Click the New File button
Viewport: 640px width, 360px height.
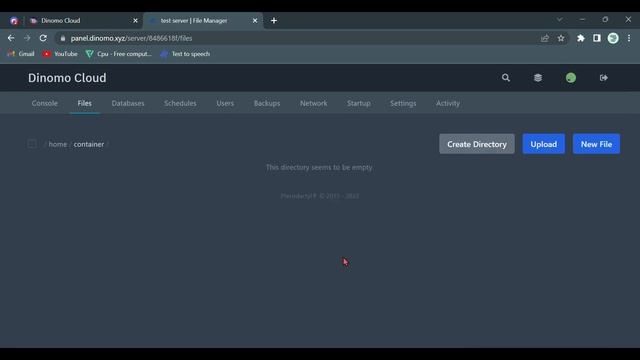pyautogui.click(x=596, y=144)
